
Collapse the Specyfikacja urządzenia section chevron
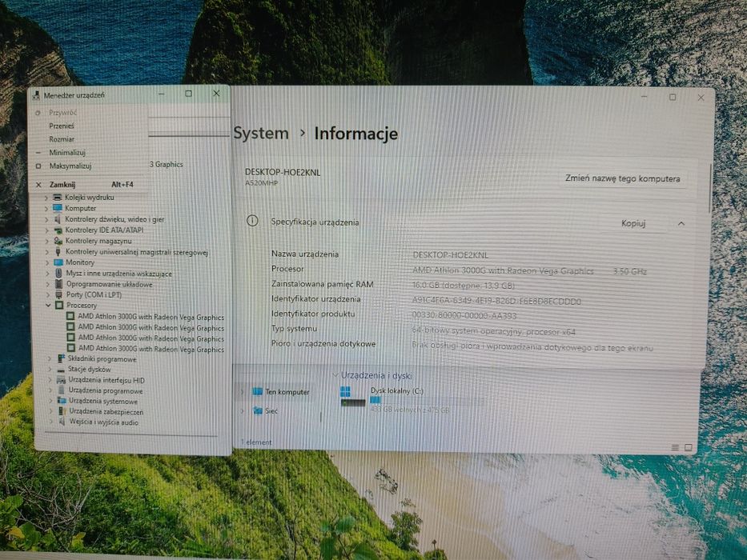tap(681, 223)
